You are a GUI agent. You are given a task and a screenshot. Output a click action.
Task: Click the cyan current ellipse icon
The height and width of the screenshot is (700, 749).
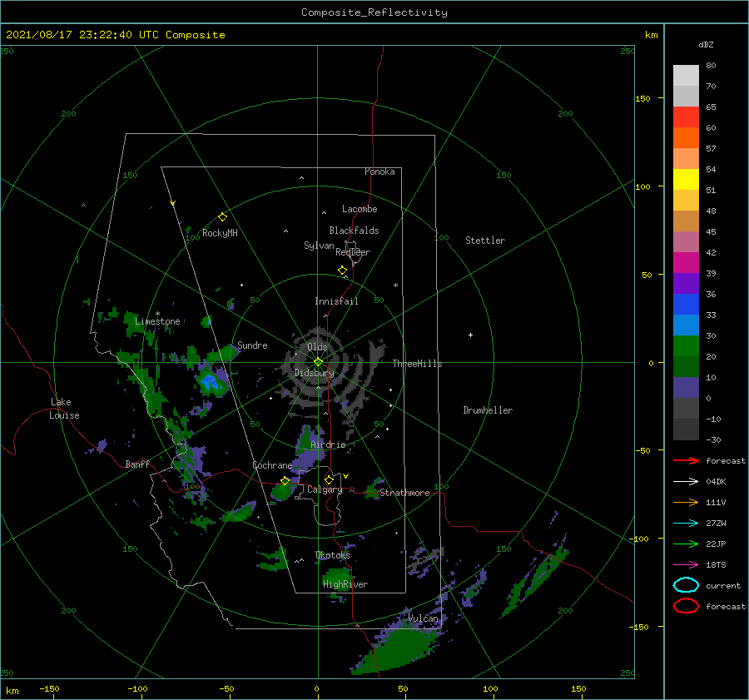(x=686, y=585)
